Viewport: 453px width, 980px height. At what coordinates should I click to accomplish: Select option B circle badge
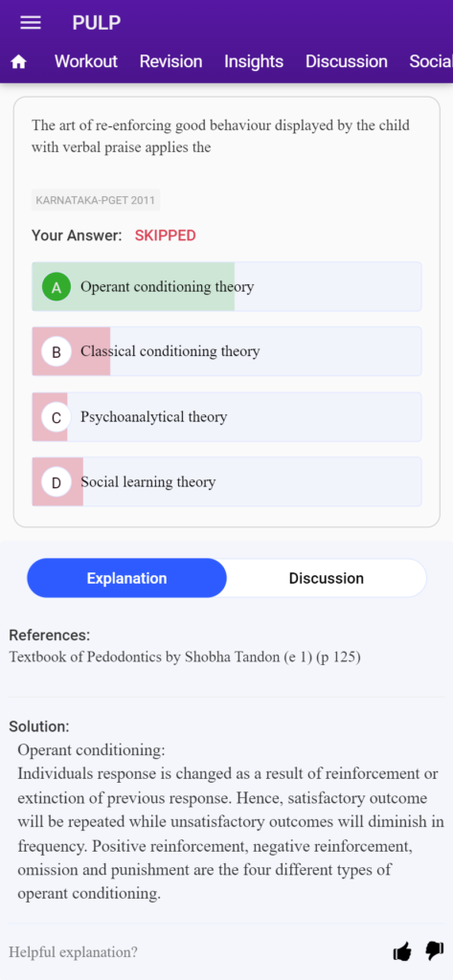pos(57,352)
